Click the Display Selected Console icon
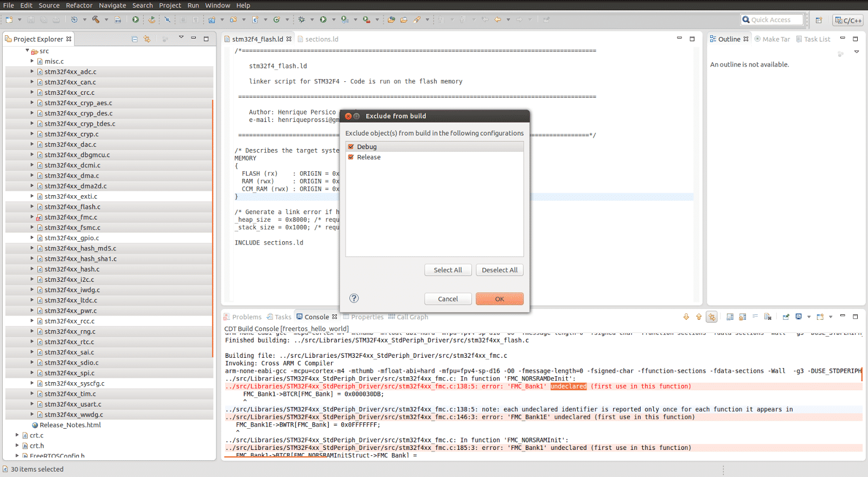The image size is (868, 477). click(x=799, y=317)
